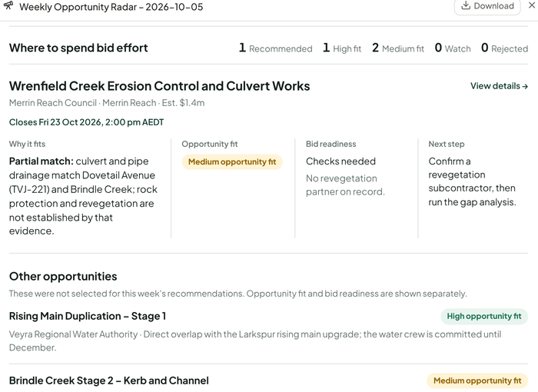Click the 'Partial match:' why-it-fits paragraph

(x=83, y=196)
